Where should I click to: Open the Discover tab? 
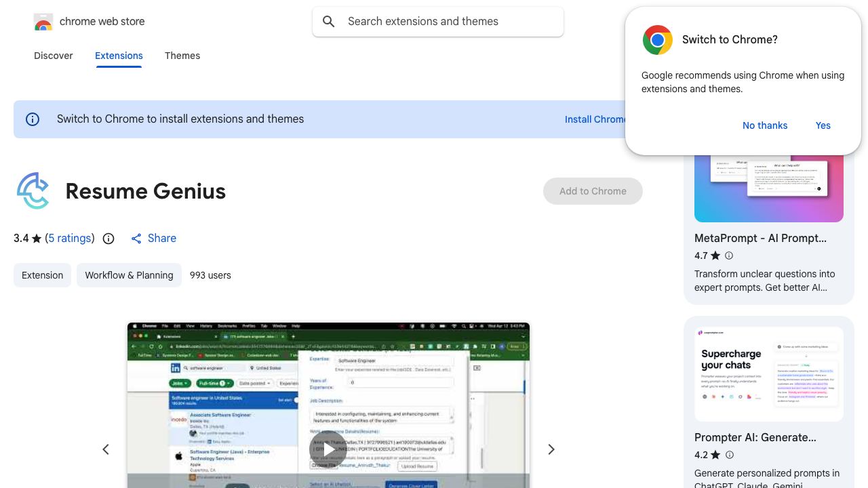coord(54,56)
